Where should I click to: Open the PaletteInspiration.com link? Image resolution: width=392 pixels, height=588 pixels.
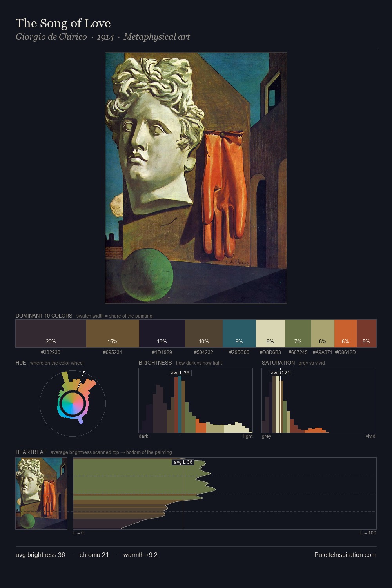[345, 555]
